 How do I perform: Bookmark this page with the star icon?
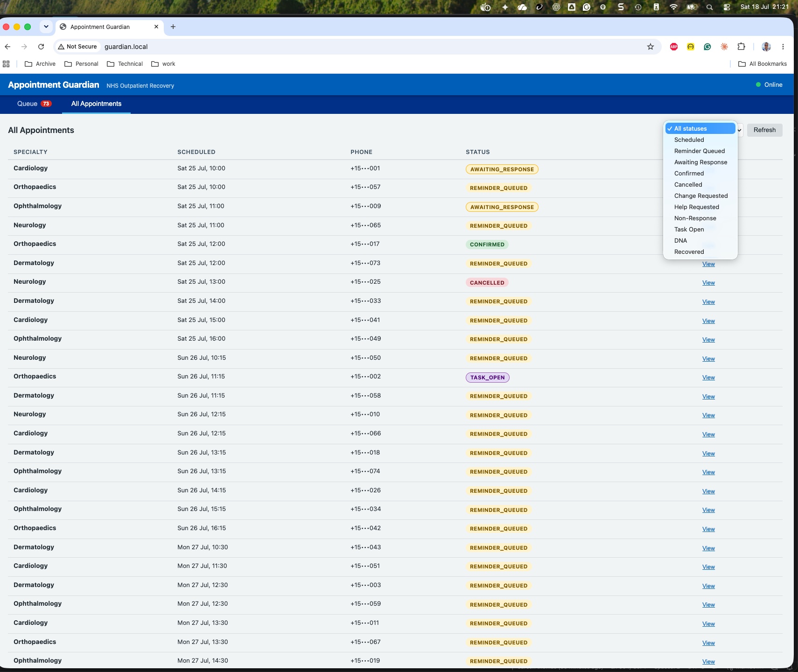click(x=651, y=47)
